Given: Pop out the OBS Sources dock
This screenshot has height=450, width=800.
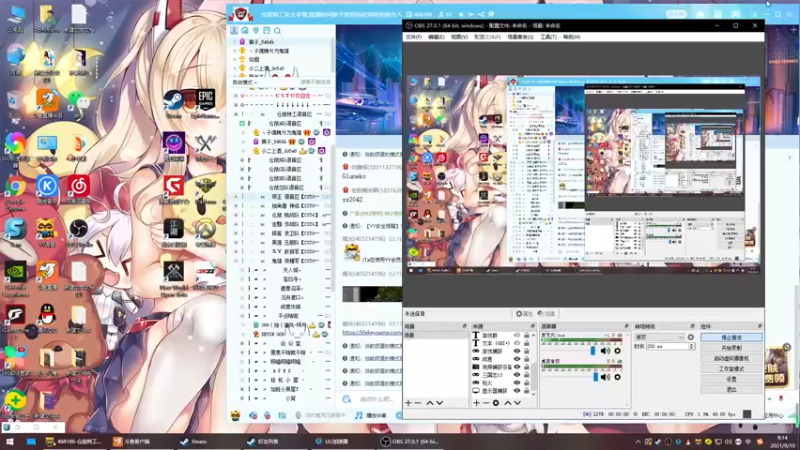Looking at the screenshot, I should pos(533,326).
